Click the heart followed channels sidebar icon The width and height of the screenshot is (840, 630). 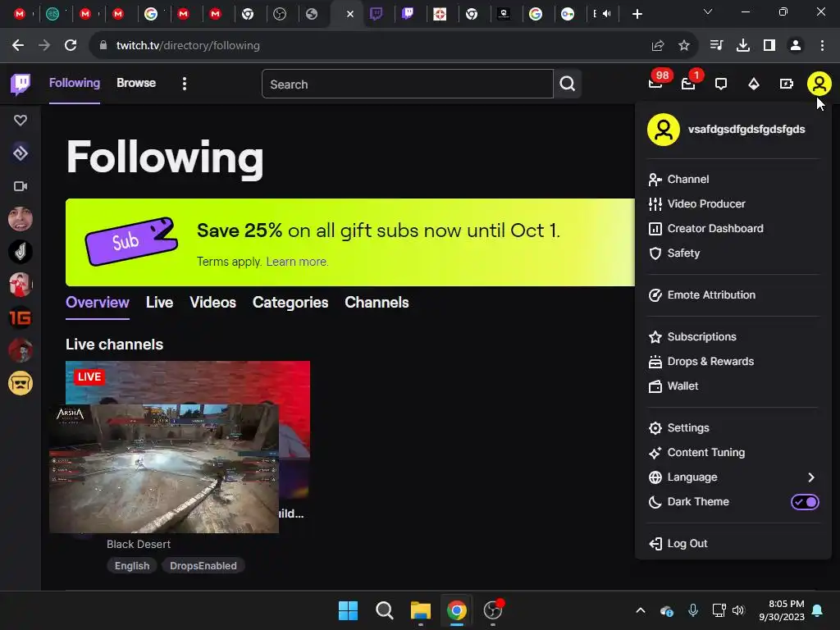click(x=21, y=120)
